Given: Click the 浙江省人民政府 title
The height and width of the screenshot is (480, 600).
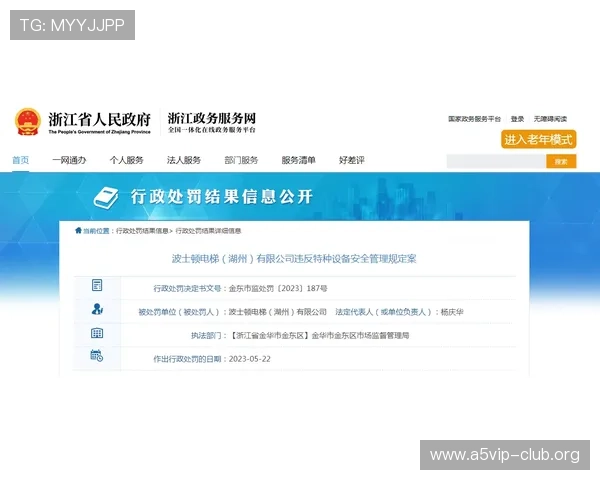Looking at the screenshot, I should (99, 119).
